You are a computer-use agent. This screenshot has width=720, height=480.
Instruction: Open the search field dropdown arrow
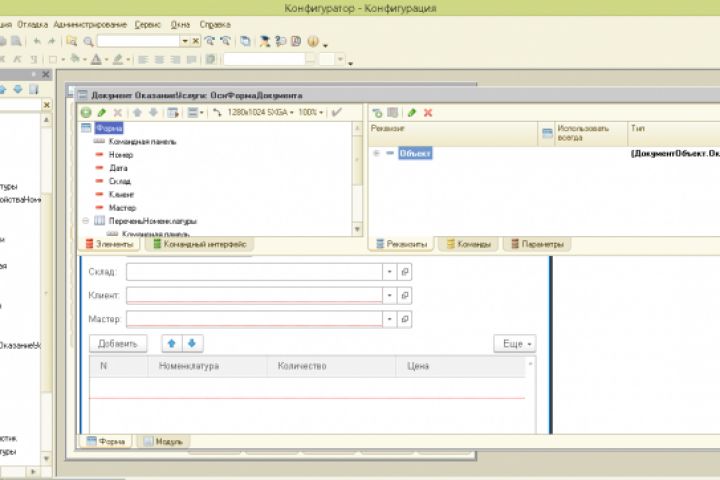(185, 41)
